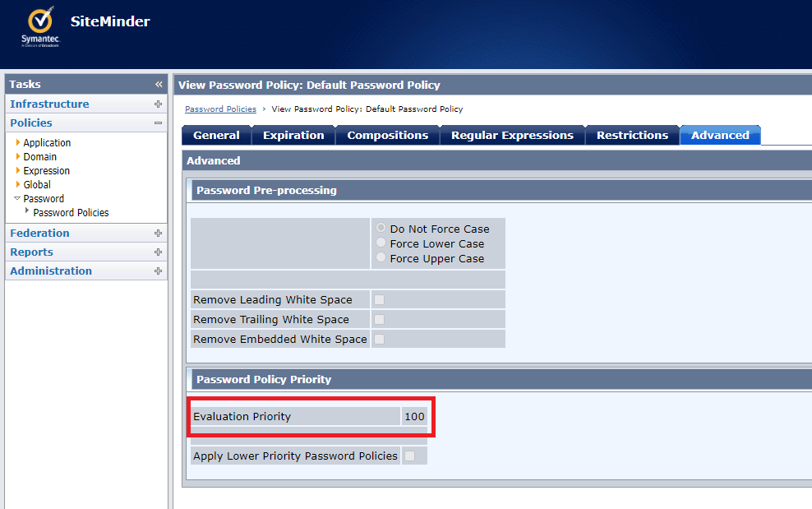Click the SiteMinder title text
This screenshot has height=509, width=812.
click(110, 21)
